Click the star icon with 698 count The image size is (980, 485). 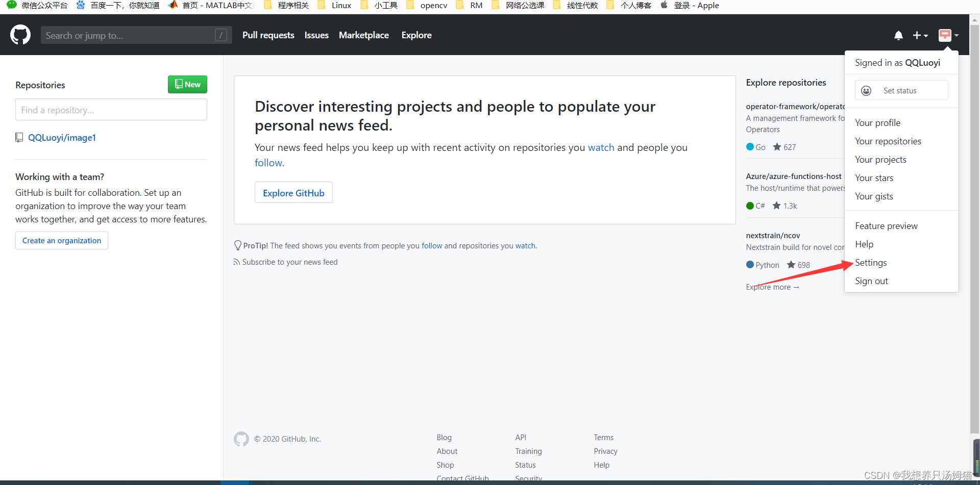(x=791, y=265)
